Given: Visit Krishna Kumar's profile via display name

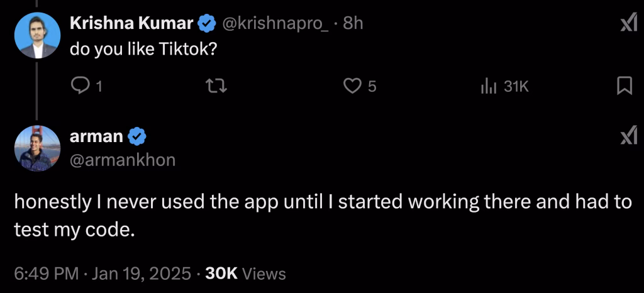Looking at the screenshot, I should (131, 24).
